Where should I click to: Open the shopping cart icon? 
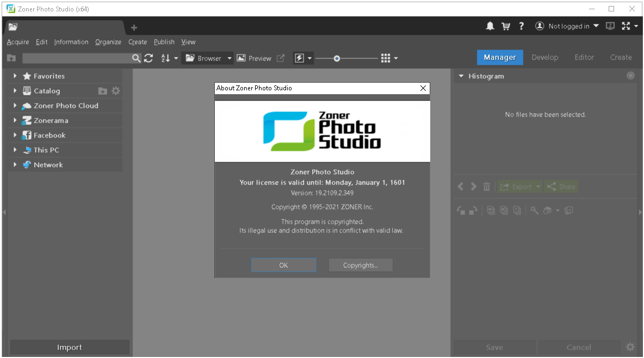[x=506, y=26]
